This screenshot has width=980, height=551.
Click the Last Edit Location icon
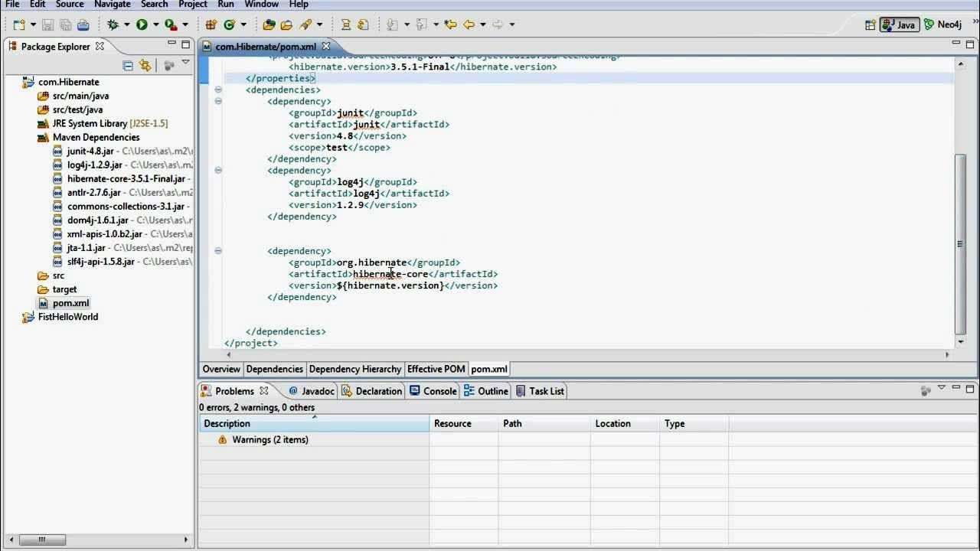(x=450, y=24)
